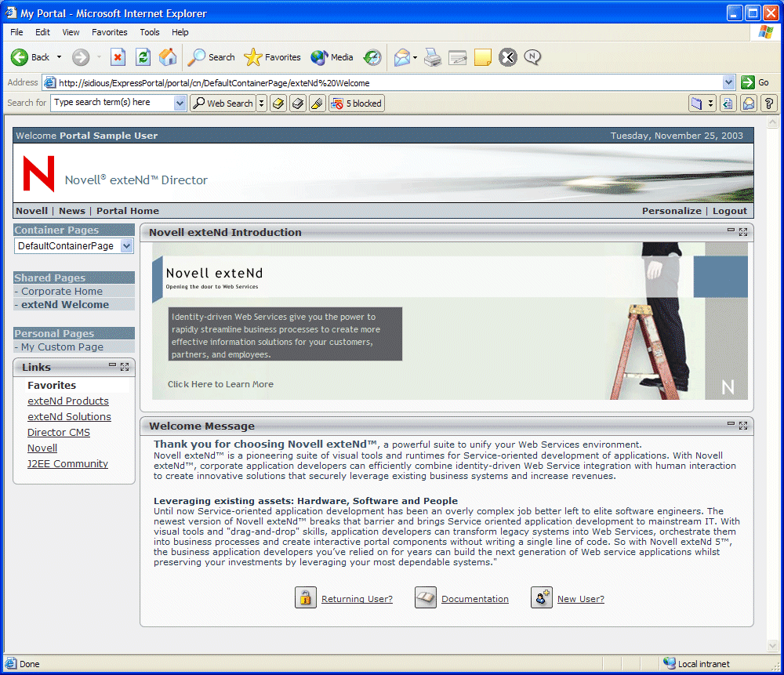Maximize the Welcome Message portlet
This screenshot has width=784, height=675.
(x=743, y=426)
